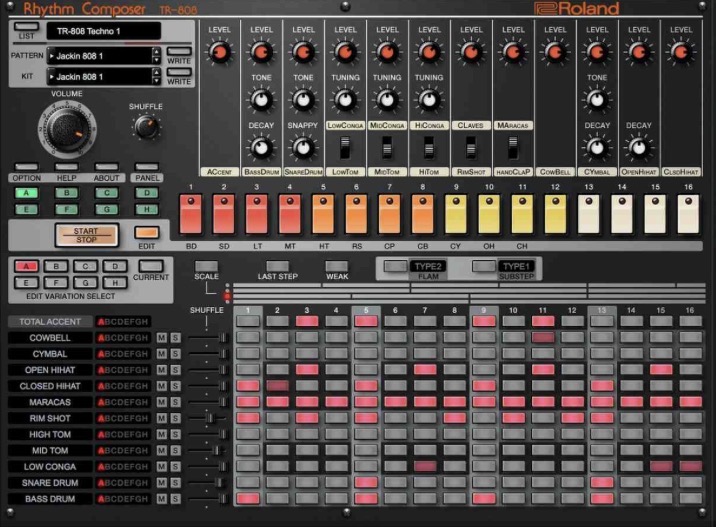Solo the CYMBAL track
716x527 pixels.
click(175, 354)
